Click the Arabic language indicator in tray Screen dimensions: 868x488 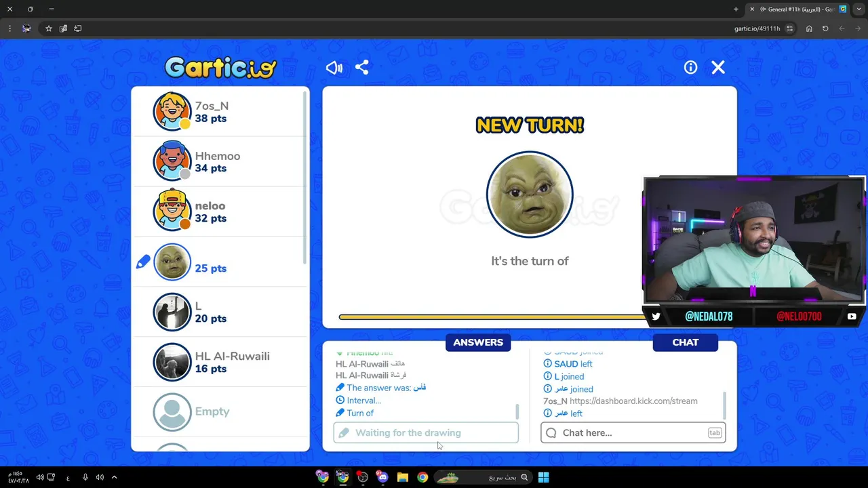[68, 478]
